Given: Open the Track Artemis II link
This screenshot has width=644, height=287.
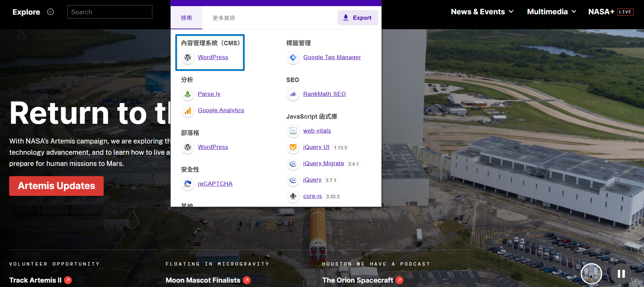Looking at the screenshot, I should pos(35,280).
